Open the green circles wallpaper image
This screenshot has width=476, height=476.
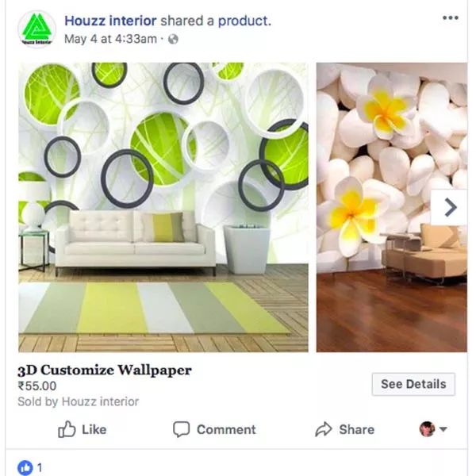click(163, 207)
